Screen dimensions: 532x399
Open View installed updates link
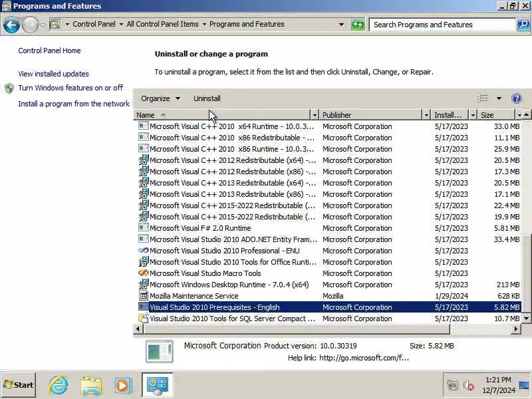coord(54,74)
